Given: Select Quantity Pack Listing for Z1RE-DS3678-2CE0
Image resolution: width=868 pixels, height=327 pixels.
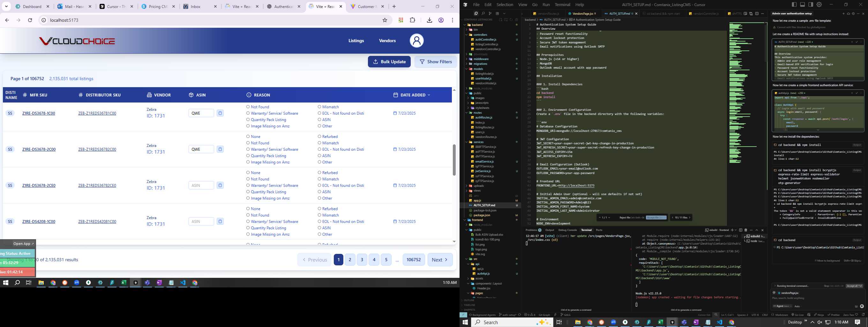Looking at the screenshot, I should pos(248,192).
